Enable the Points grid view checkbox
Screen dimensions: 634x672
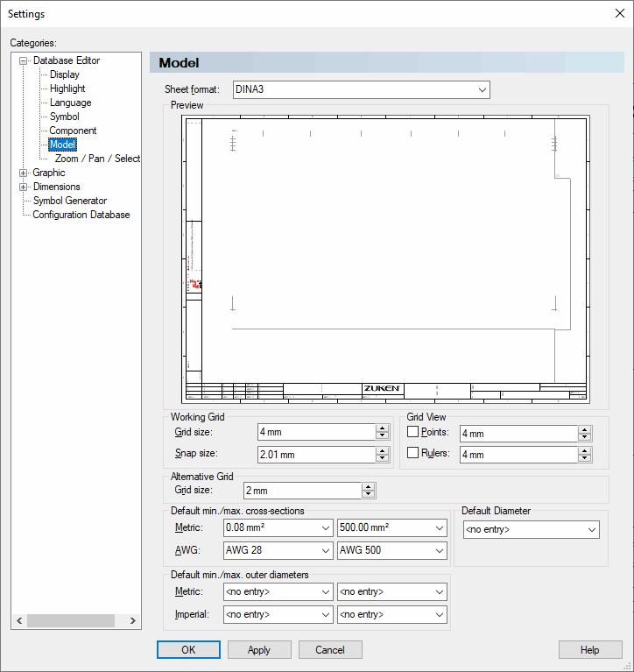[x=413, y=432]
